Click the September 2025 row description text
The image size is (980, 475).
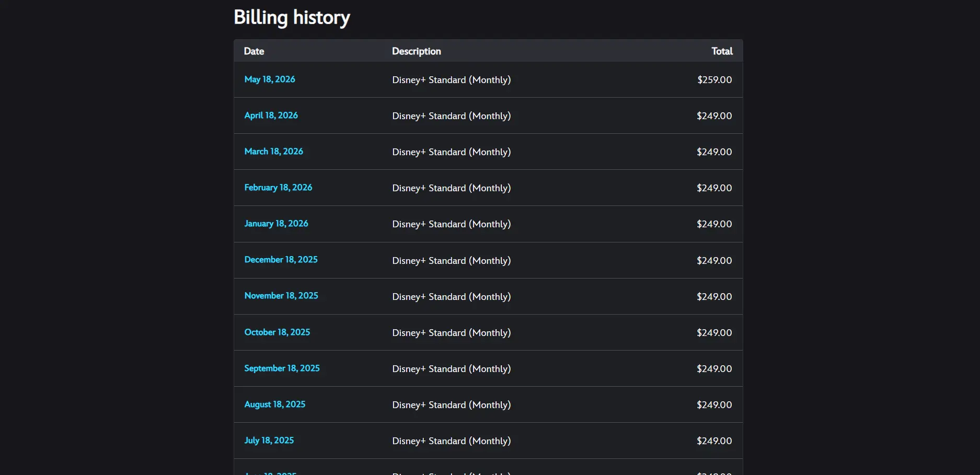(452, 369)
